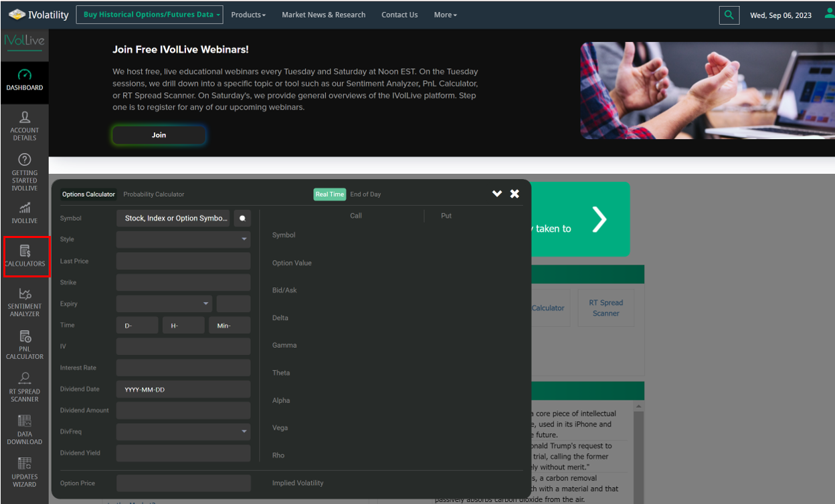Click the Dividend Date field
The height and width of the screenshot is (504, 835).
pos(183,389)
